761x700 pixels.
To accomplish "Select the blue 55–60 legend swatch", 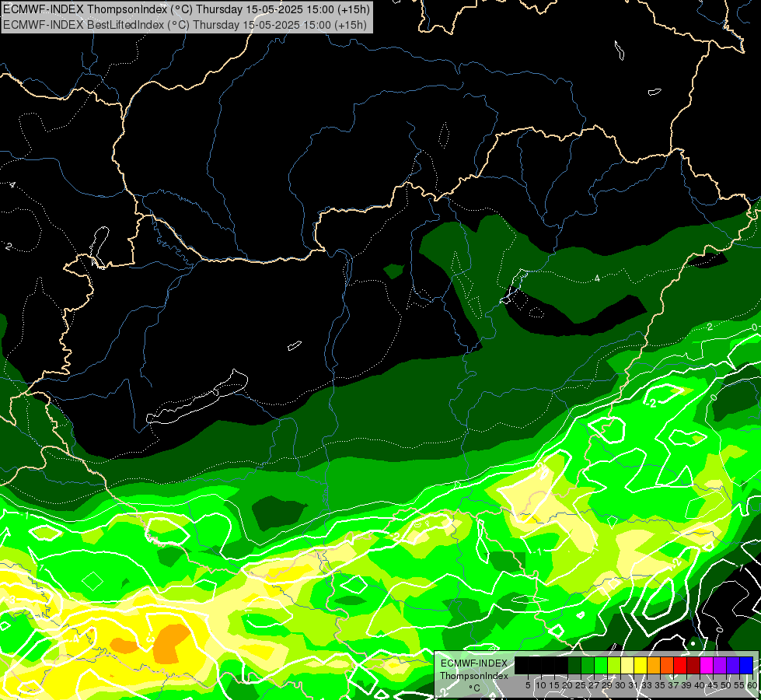I will pos(746,665).
